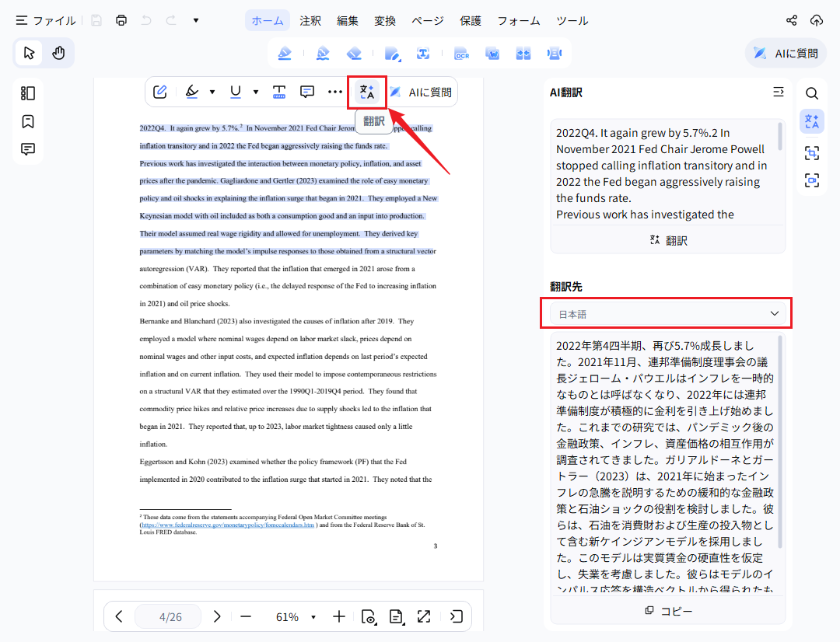Image resolution: width=840 pixels, height=642 pixels.
Task: Add a comment via speech bubble icon
Action: coord(307,92)
